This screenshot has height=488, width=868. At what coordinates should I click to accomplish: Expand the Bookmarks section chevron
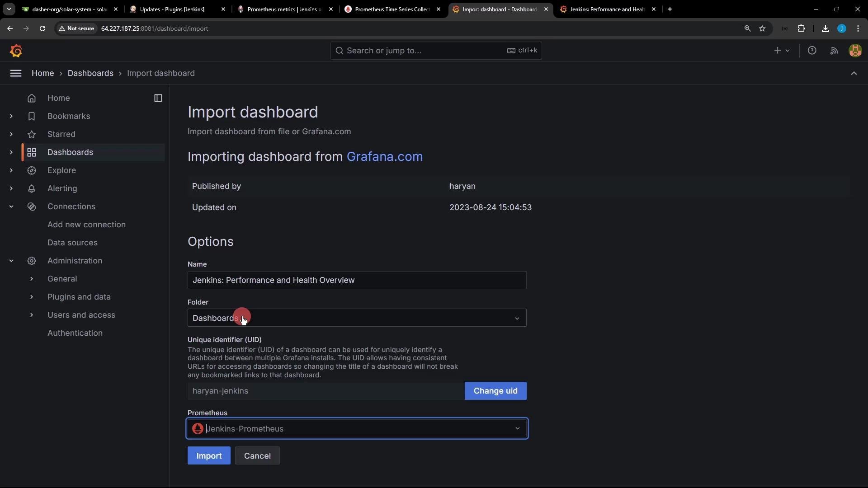(11, 116)
